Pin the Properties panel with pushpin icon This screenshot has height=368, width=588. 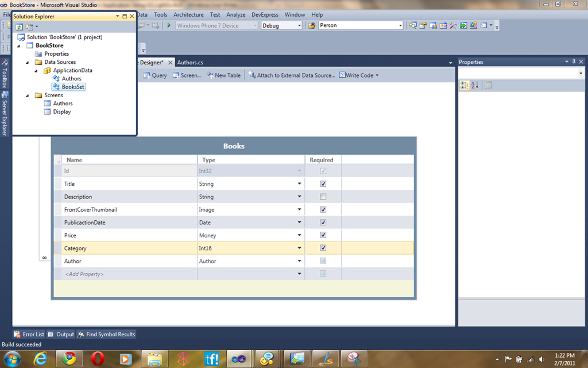(573, 62)
